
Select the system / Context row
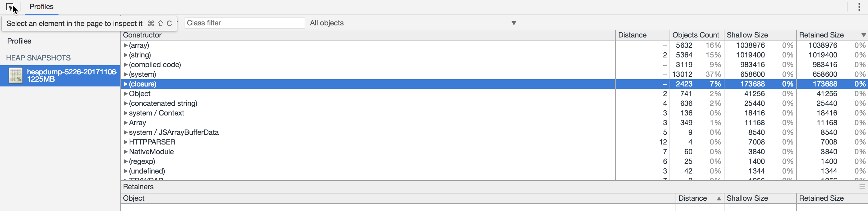[494, 113]
